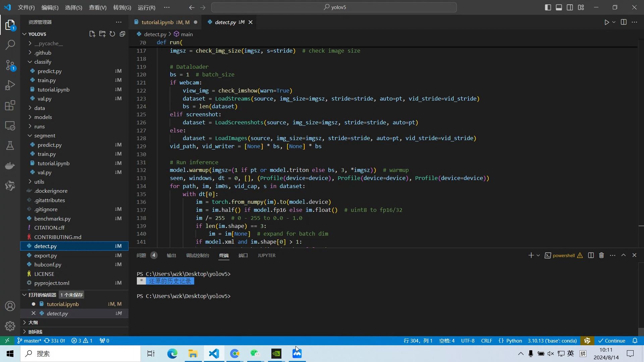
Task: Open the 文件(F) menu
Action: pos(26,7)
